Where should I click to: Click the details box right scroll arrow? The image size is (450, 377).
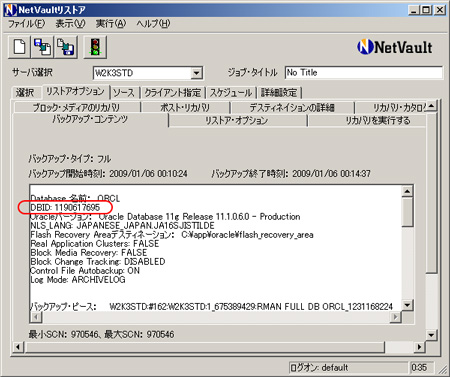[396, 317]
